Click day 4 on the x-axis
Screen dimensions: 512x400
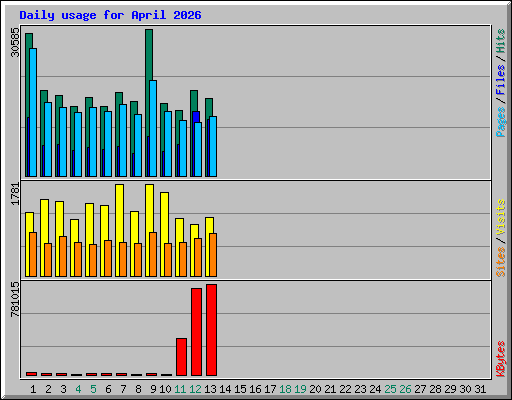click(x=78, y=389)
